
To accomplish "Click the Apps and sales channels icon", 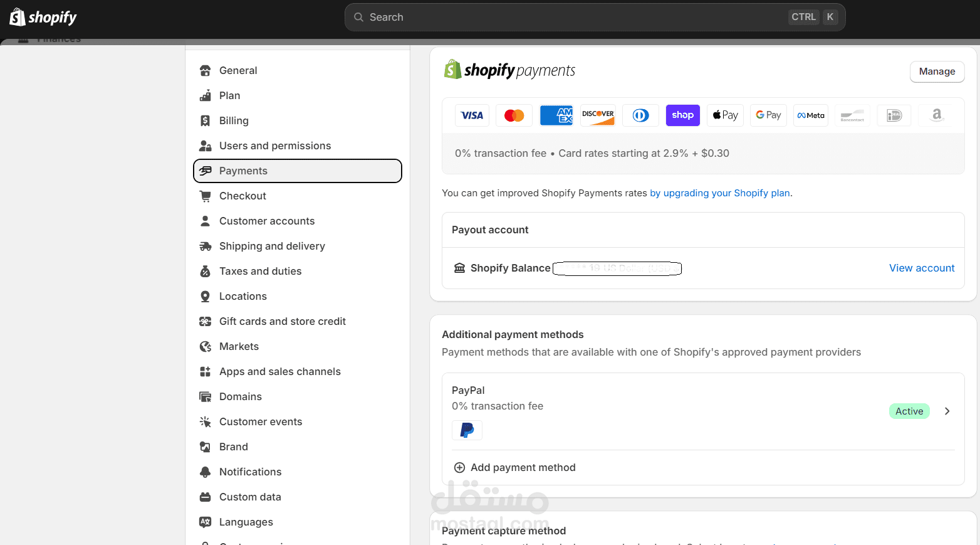I will 205,371.
